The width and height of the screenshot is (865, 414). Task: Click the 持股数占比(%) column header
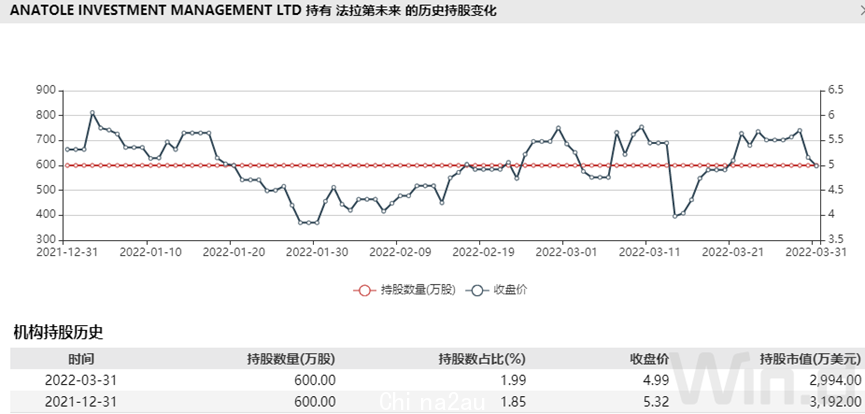coord(482,359)
